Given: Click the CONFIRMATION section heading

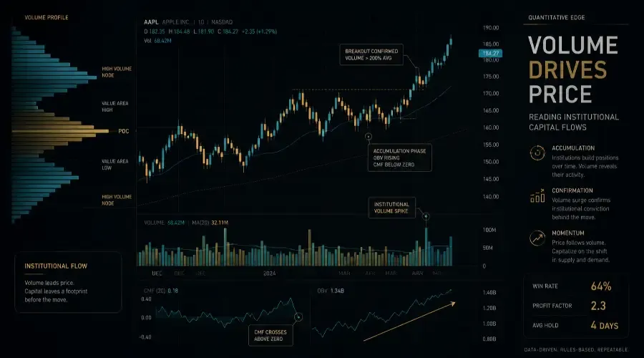Looking at the screenshot, I should (572, 190).
